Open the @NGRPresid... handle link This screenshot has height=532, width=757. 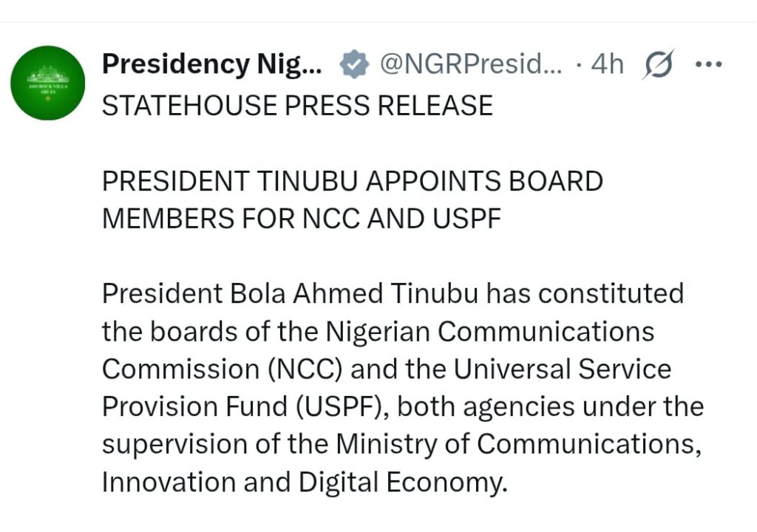tap(471, 64)
